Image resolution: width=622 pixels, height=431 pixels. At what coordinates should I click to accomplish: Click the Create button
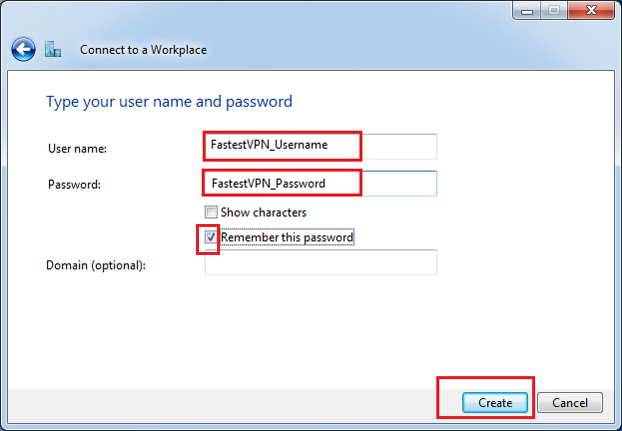tap(495, 402)
